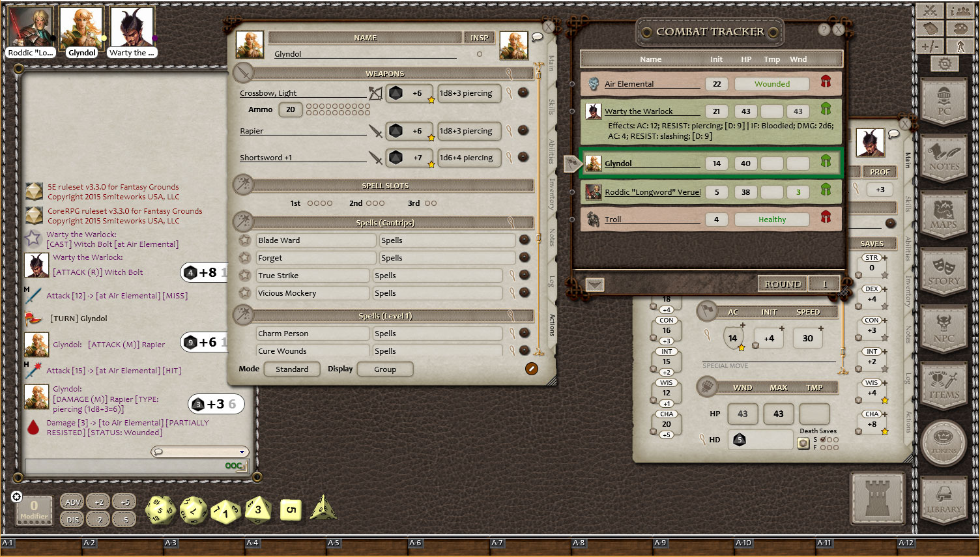
Task: Toggle Glyndol's targeting shield in Combat Tracker
Action: tap(826, 163)
